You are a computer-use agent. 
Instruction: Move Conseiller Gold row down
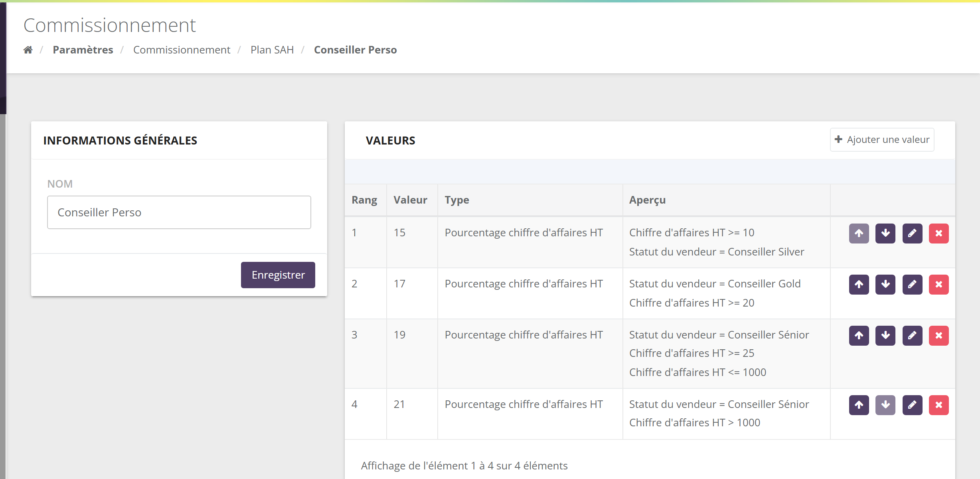(885, 284)
